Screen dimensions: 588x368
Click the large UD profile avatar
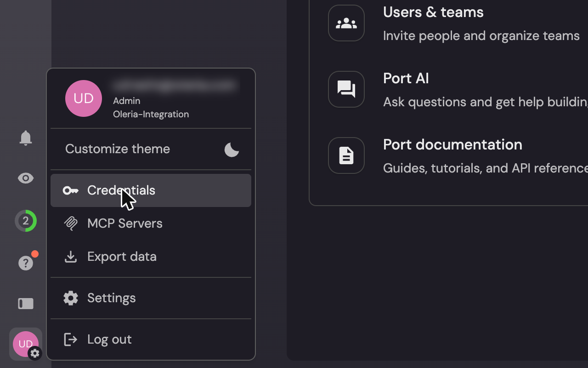point(84,98)
